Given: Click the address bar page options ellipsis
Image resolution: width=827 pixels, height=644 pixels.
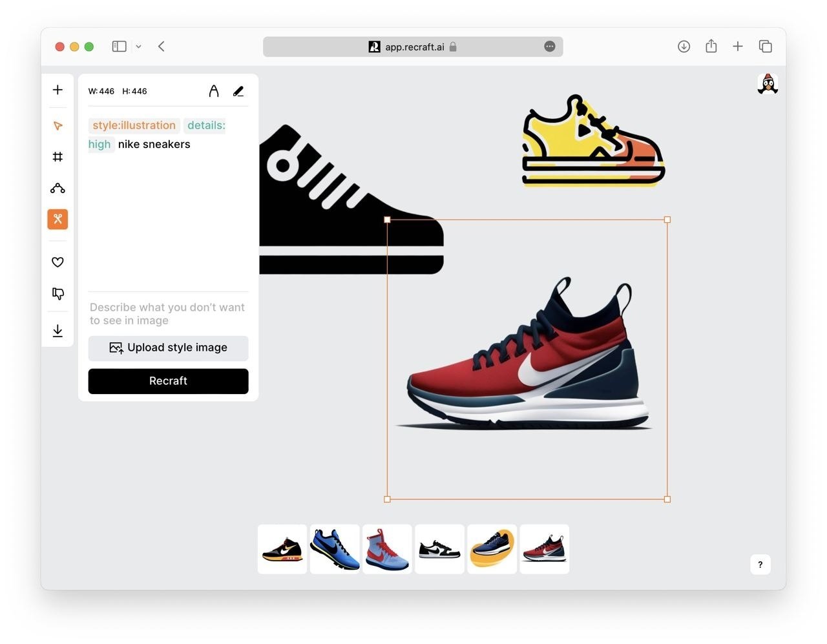Looking at the screenshot, I should tap(550, 47).
